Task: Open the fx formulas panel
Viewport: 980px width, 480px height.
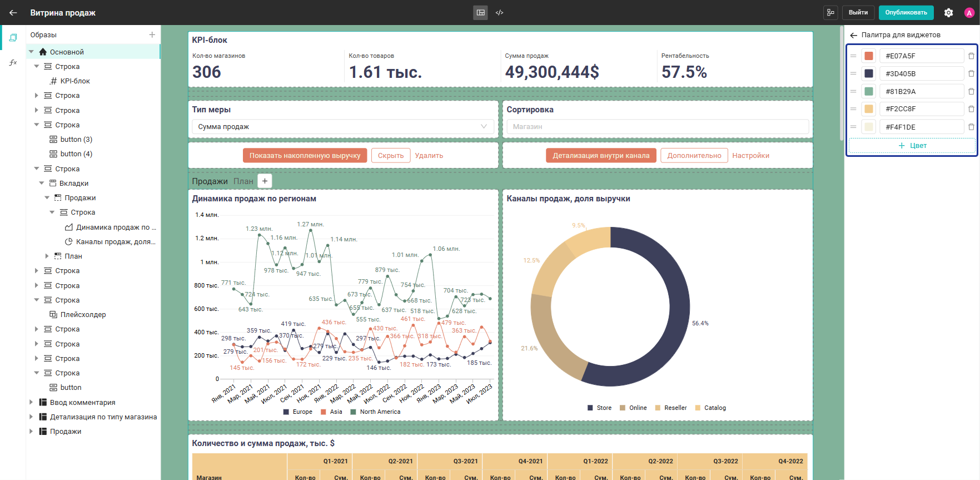Action: click(x=13, y=63)
